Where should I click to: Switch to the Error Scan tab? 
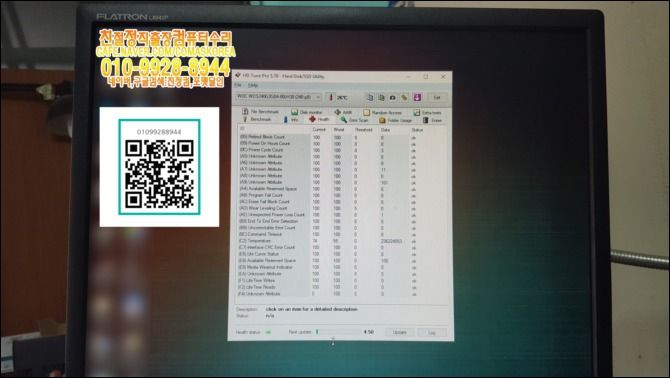[354, 120]
